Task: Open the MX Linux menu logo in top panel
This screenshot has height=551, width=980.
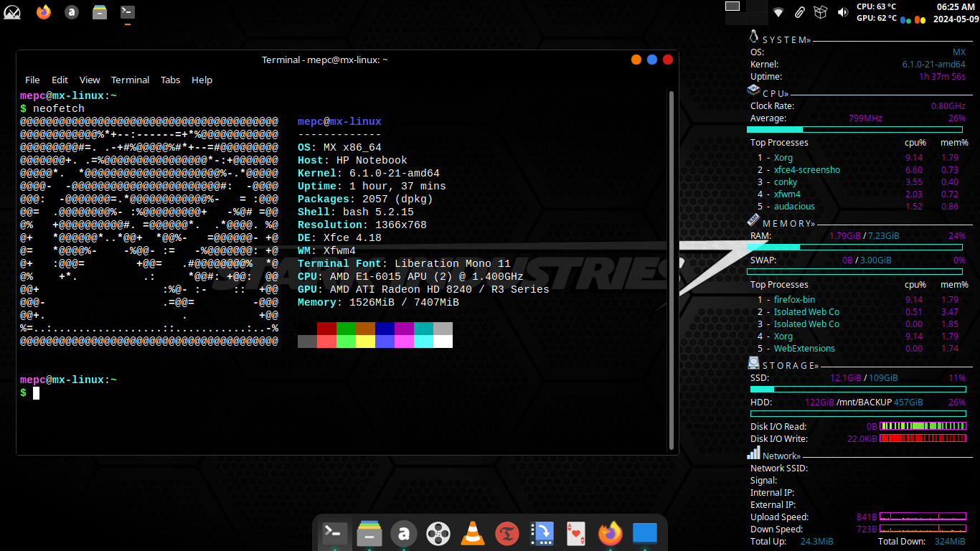Action: tap(12, 11)
